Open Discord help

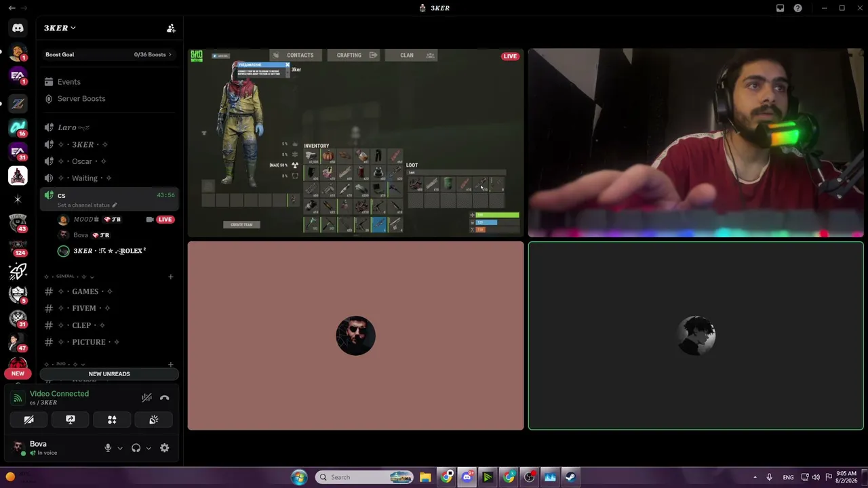[x=798, y=8]
